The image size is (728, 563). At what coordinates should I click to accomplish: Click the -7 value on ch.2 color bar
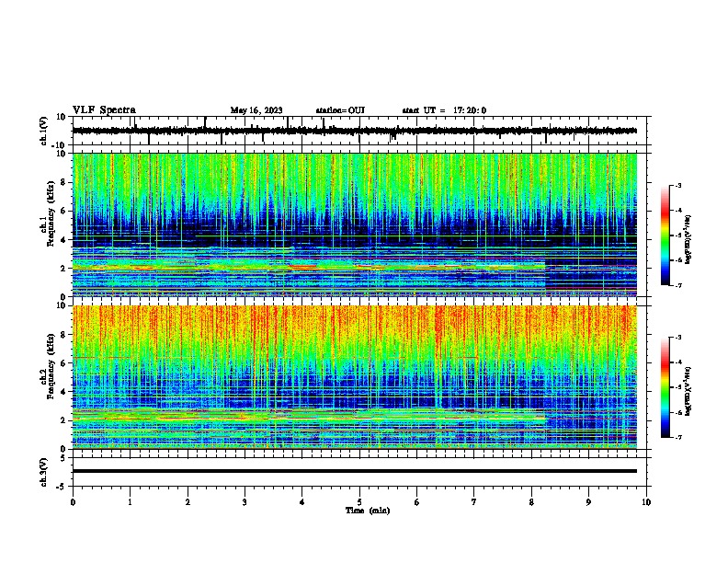tap(677, 437)
